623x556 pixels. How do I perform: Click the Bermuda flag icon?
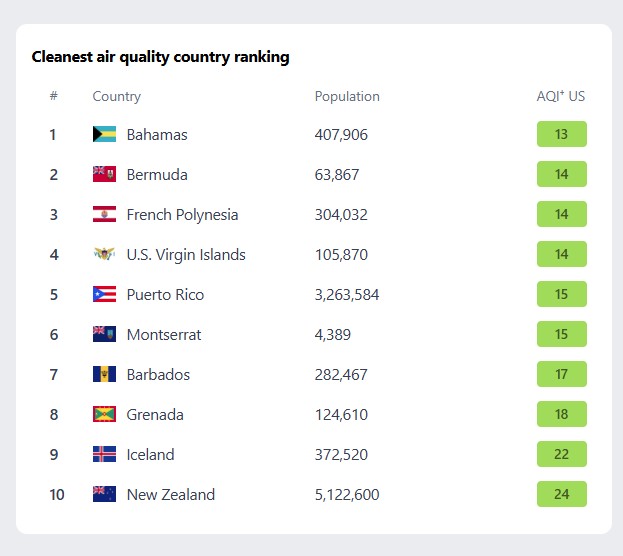click(x=104, y=174)
